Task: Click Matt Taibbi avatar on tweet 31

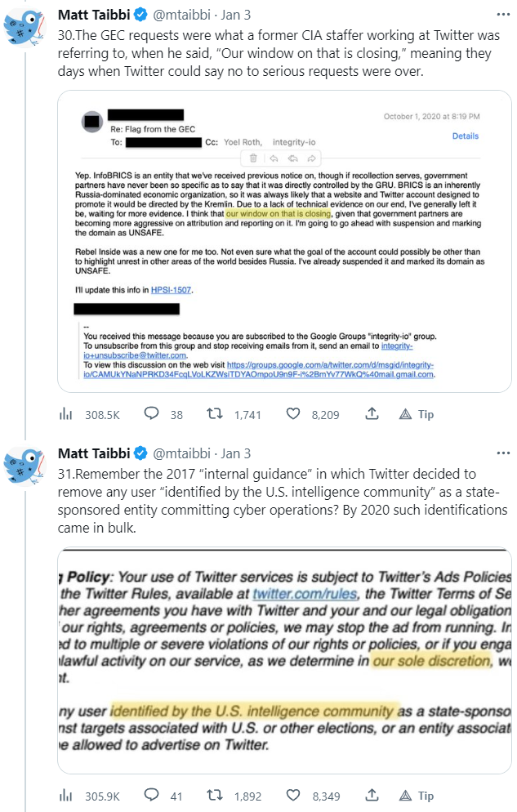Action: [25, 468]
